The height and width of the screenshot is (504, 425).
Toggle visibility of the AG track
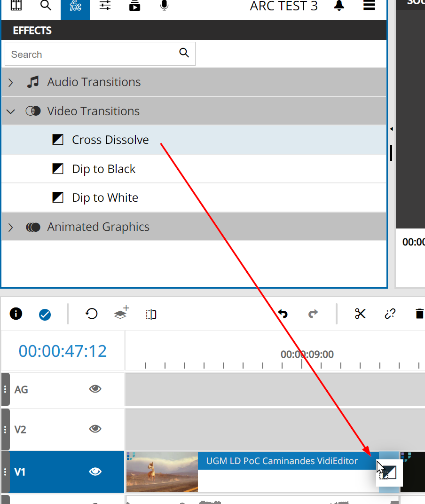click(x=95, y=389)
